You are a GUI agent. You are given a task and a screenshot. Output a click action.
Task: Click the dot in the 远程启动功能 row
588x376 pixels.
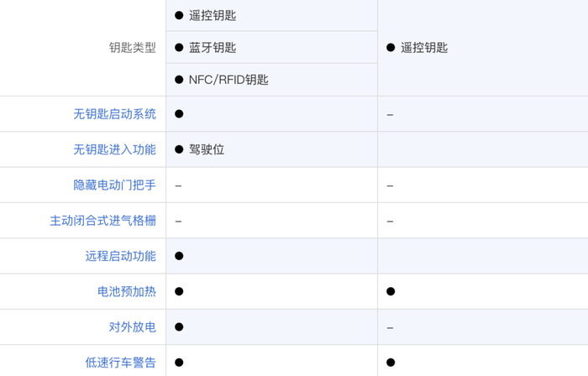coord(179,256)
